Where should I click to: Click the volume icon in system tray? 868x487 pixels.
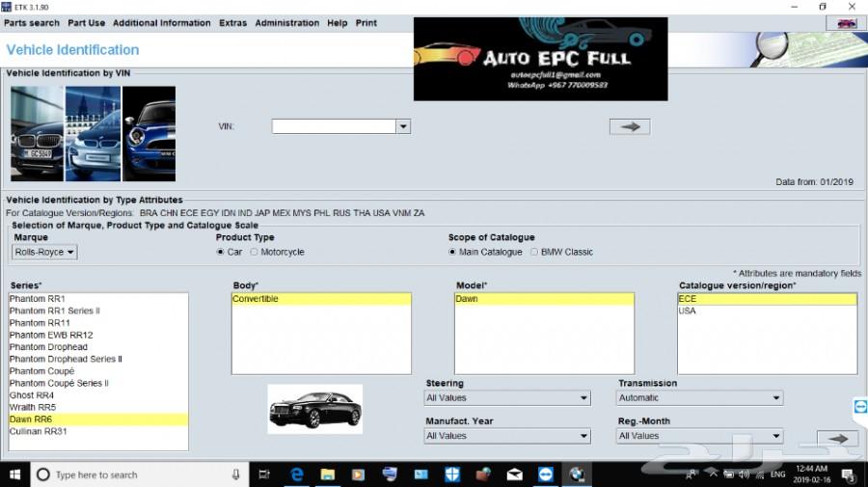tap(744, 474)
